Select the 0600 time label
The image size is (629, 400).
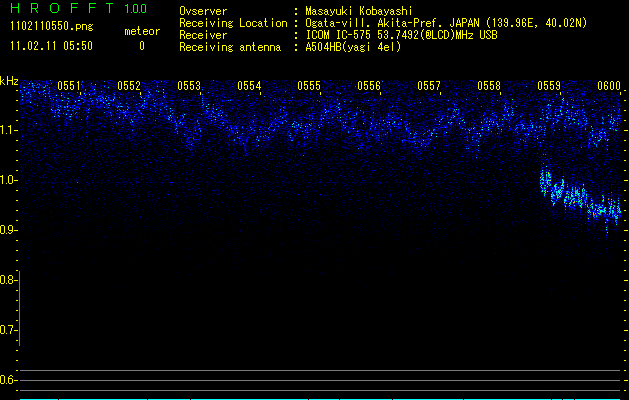[609, 86]
